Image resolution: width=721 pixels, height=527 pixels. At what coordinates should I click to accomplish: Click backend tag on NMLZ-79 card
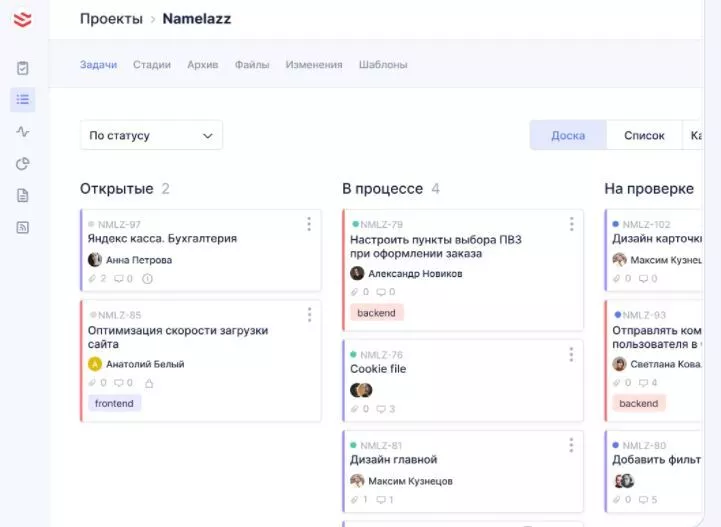pos(377,313)
